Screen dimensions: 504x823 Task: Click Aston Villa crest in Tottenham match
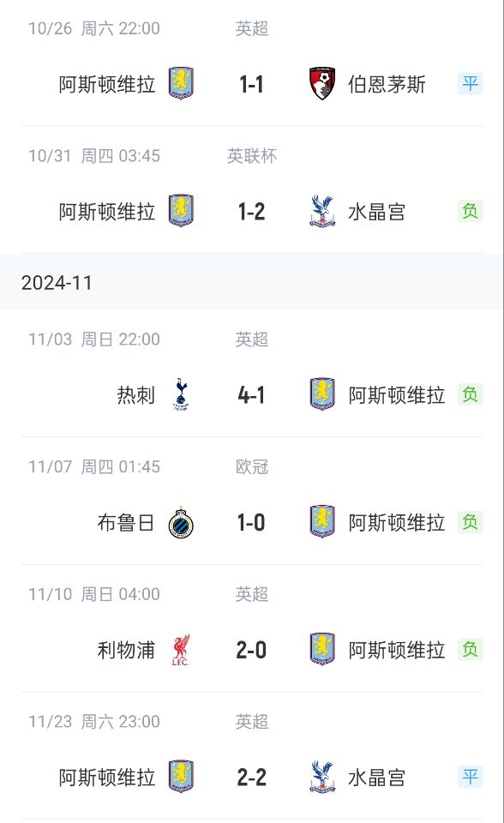coord(322,393)
